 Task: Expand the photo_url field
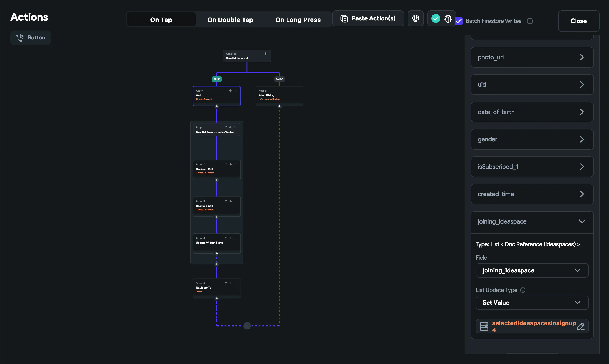[532, 57]
